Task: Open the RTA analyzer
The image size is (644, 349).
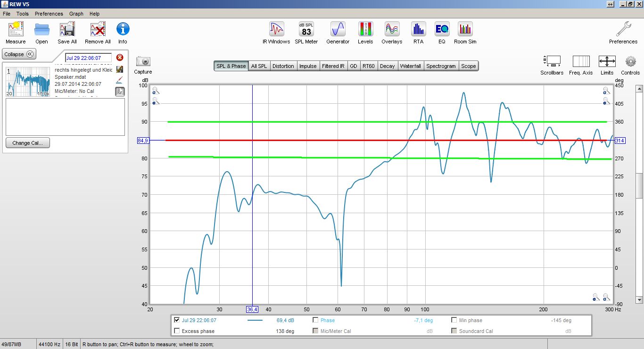Action: (x=418, y=33)
